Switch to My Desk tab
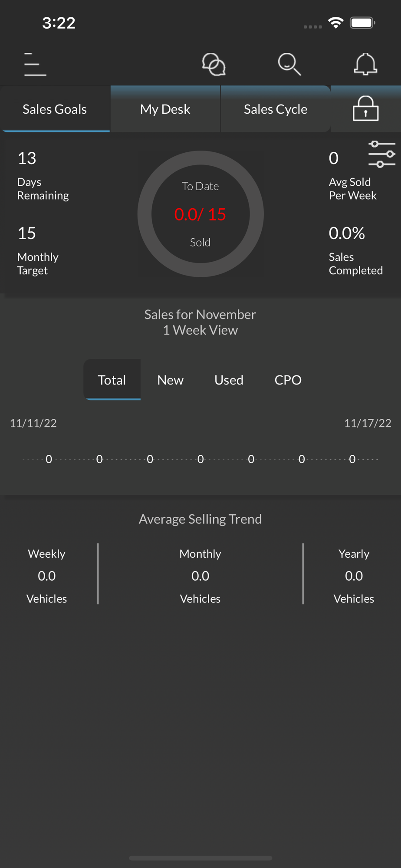The width and height of the screenshot is (401, 868). [x=165, y=109]
